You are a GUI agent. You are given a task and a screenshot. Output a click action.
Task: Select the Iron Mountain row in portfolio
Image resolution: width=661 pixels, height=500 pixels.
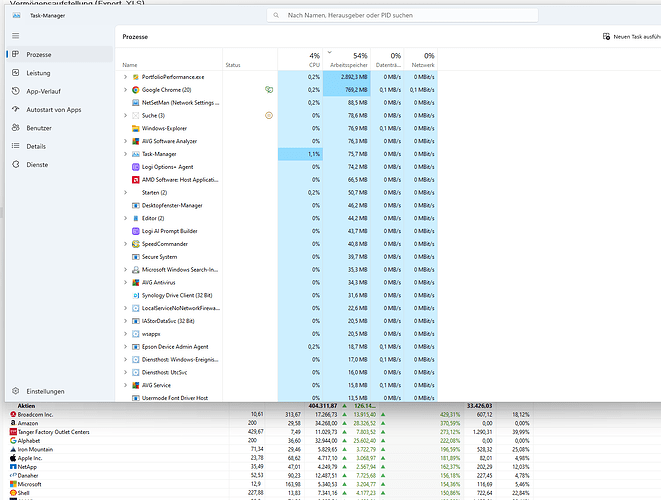[270, 449]
